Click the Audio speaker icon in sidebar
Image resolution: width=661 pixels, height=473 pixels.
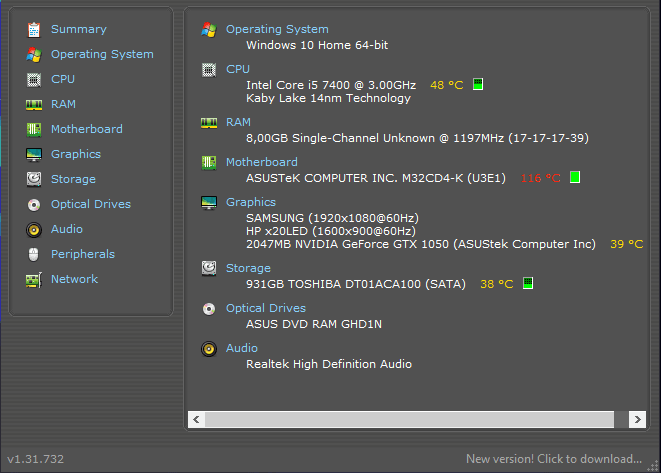[x=34, y=230]
